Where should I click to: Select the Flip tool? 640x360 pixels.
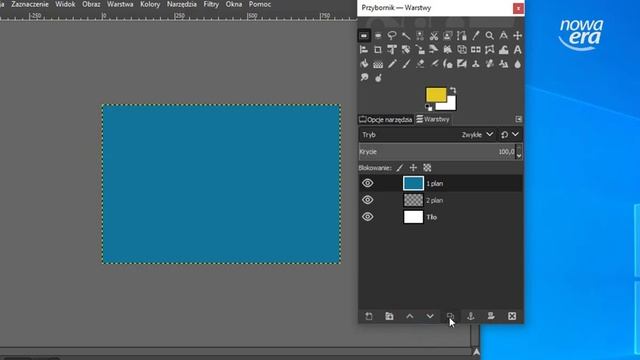pyautogui.click(x=476, y=50)
